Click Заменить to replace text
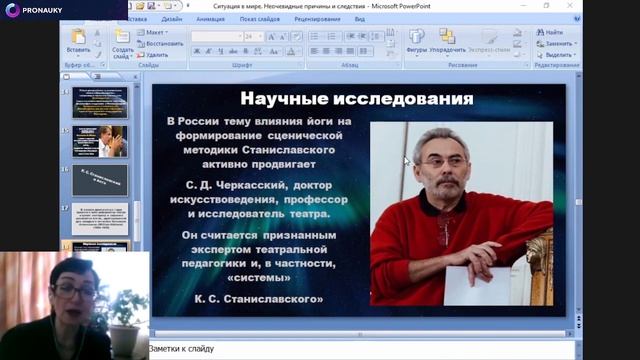This screenshot has height=360, width=640. pyautogui.click(x=557, y=44)
